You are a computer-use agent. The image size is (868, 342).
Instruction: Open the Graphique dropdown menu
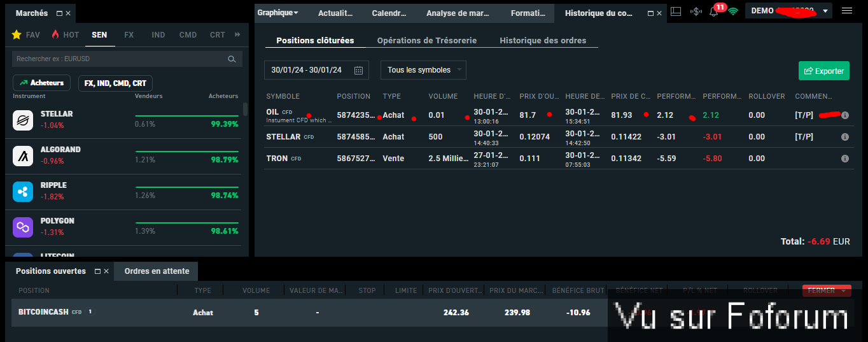point(278,13)
